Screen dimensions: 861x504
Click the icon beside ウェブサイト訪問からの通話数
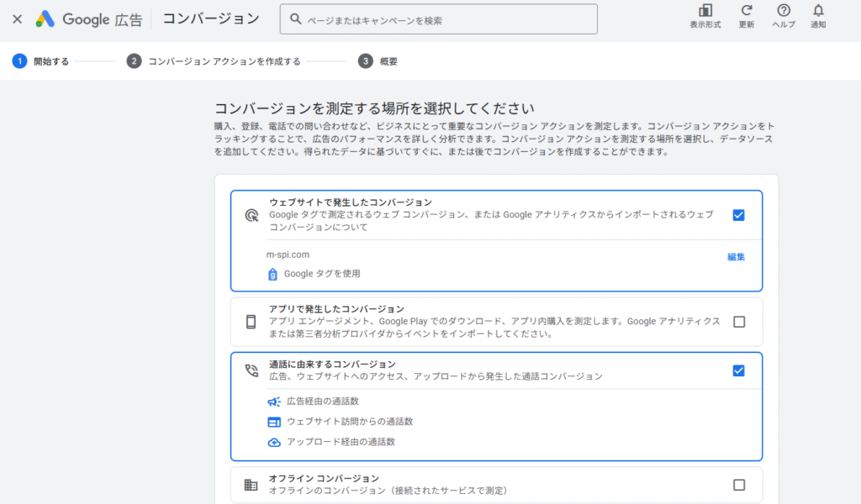272,423
